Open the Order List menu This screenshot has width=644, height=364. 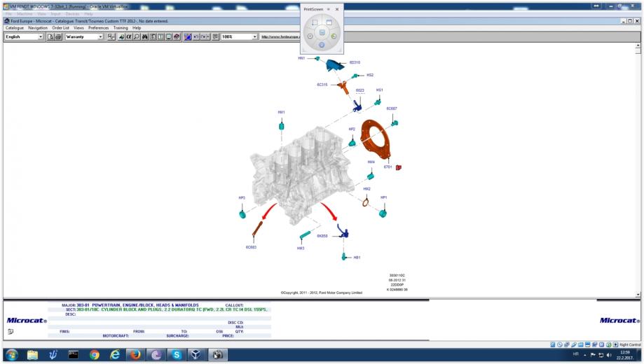(60, 28)
